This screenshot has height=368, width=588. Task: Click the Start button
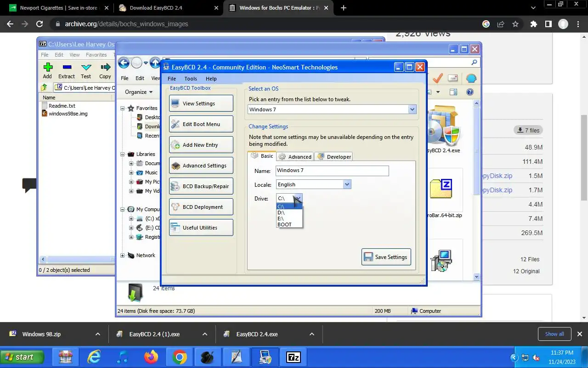[22, 357]
